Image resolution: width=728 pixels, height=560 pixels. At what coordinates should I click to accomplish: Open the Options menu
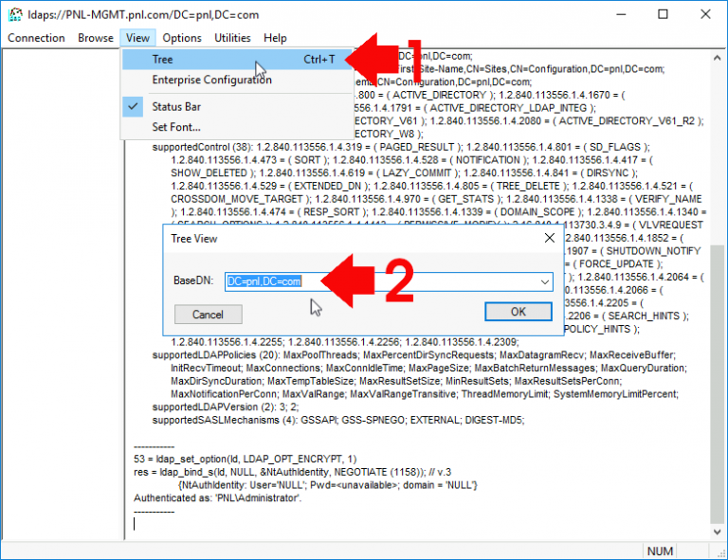[181, 38]
